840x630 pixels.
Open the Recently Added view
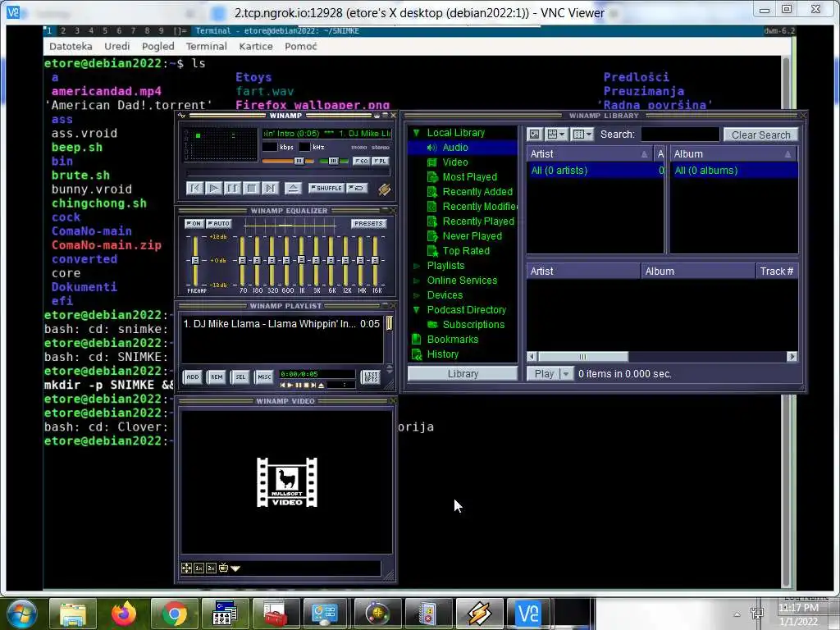tap(477, 192)
